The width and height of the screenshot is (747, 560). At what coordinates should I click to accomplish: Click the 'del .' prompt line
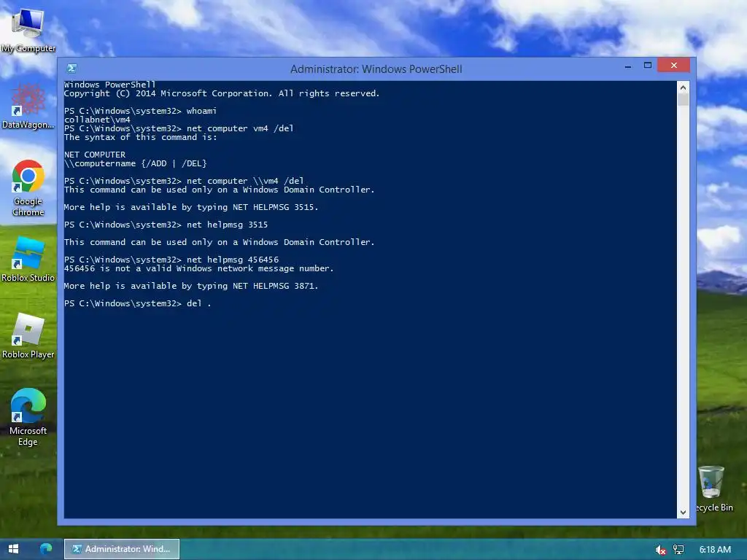(137, 303)
